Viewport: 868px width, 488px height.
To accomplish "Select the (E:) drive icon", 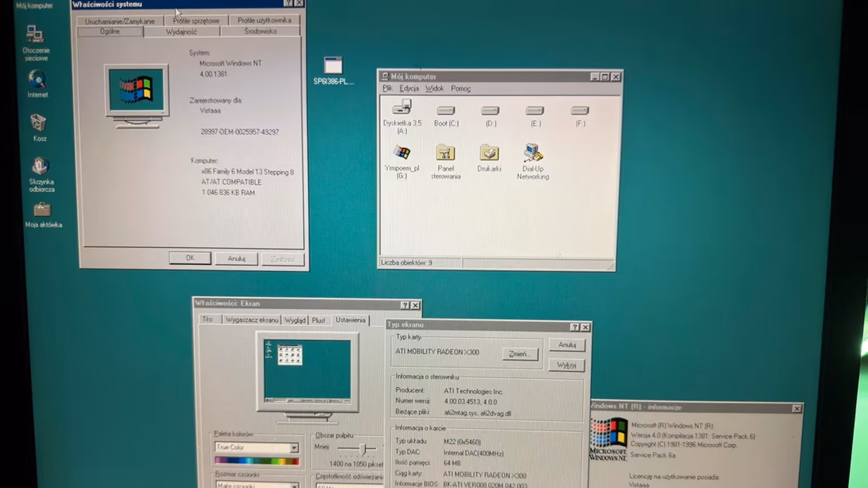I will click(535, 116).
